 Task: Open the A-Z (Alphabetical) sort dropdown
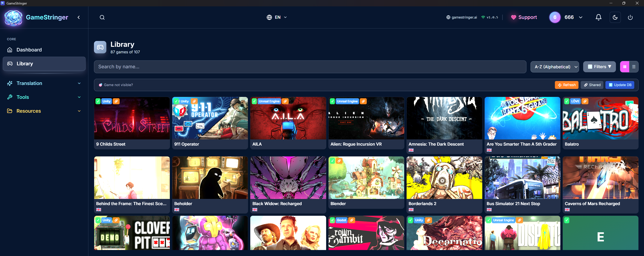point(554,67)
